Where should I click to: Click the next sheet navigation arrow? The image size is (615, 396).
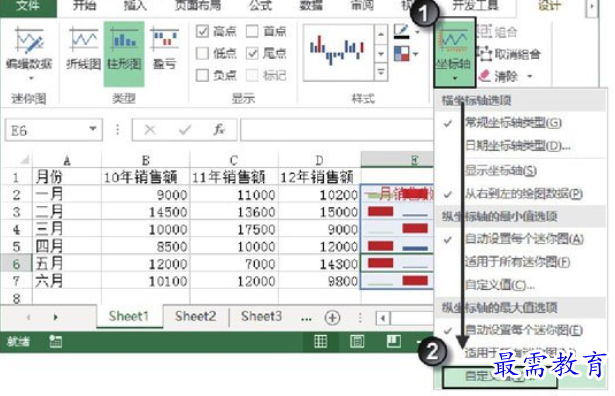click(x=55, y=317)
